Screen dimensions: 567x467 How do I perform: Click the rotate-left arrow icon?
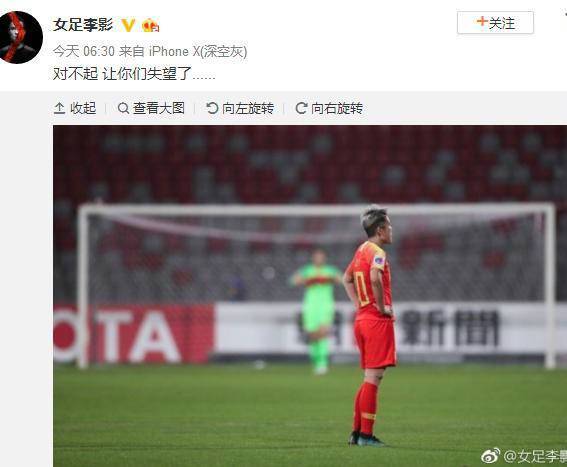pos(212,108)
